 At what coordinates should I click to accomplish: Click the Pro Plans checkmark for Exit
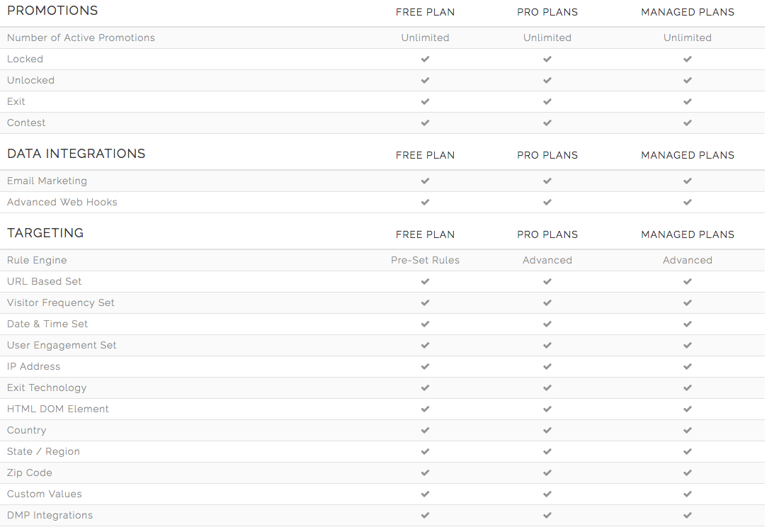pyautogui.click(x=547, y=102)
